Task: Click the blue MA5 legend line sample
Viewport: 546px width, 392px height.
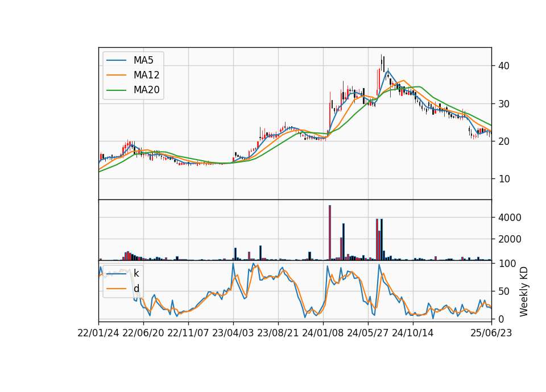Action: 116,60
